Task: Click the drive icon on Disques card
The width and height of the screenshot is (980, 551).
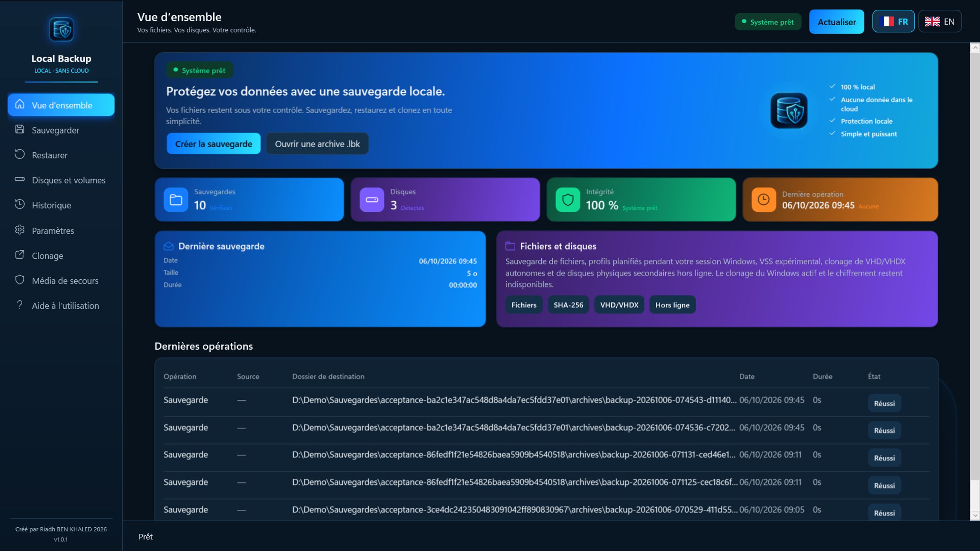Action: pos(372,199)
